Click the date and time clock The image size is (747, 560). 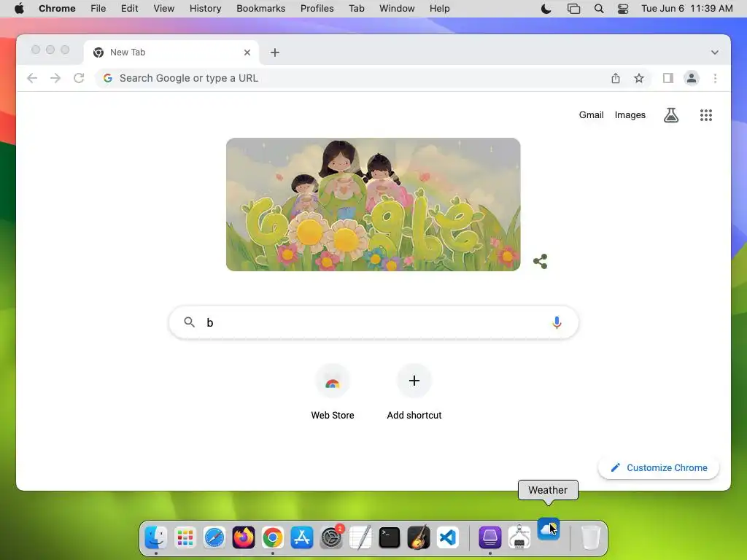pos(686,9)
